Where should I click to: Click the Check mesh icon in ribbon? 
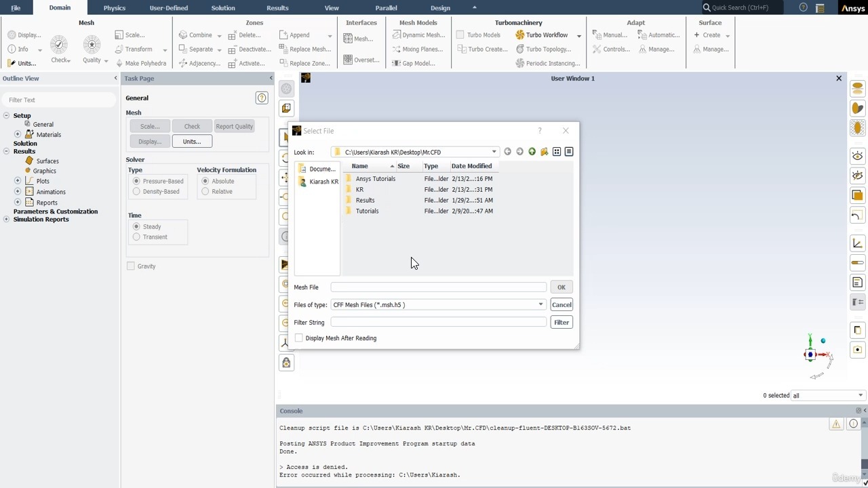(x=59, y=45)
